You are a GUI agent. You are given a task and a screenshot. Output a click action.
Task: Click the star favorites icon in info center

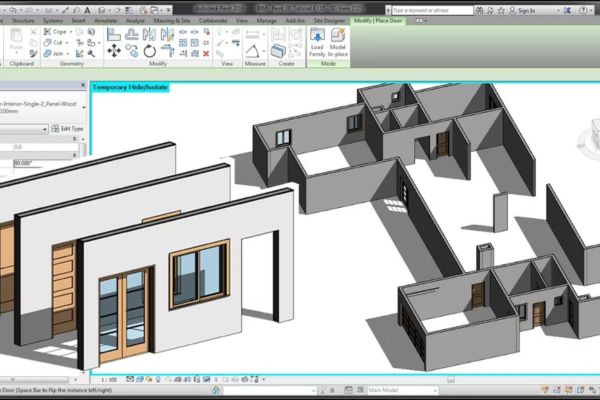pyautogui.click(x=501, y=10)
